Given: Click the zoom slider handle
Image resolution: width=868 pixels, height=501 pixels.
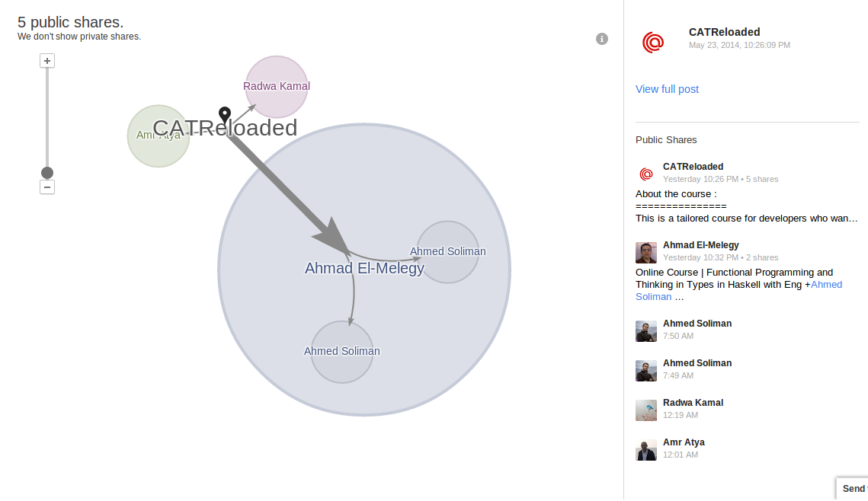Looking at the screenshot, I should [x=47, y=173].
